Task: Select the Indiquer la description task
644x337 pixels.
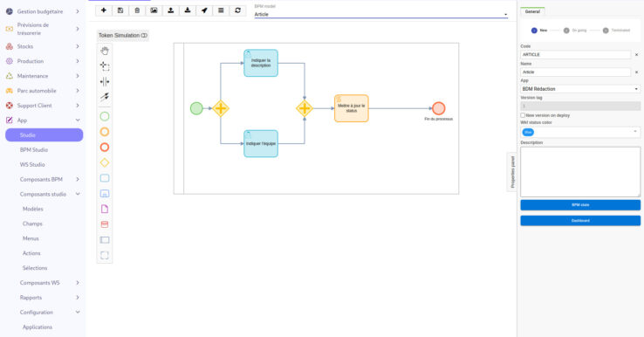Action: (261, 63)
